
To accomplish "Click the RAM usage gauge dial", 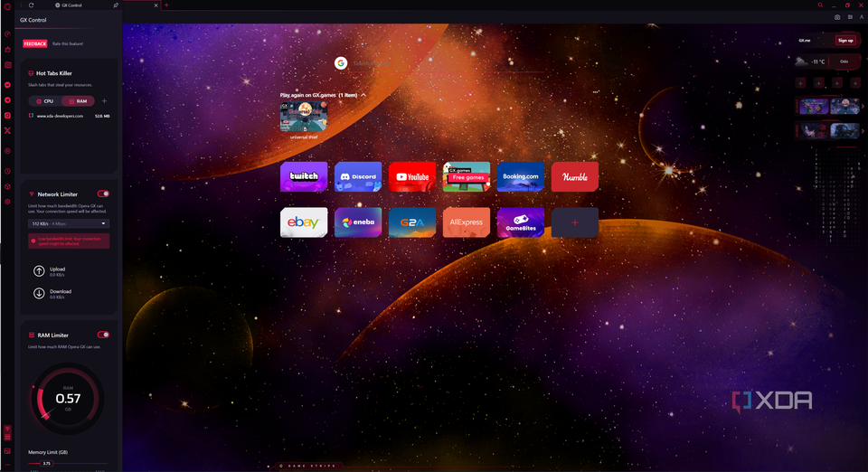I will pos(68,399).
